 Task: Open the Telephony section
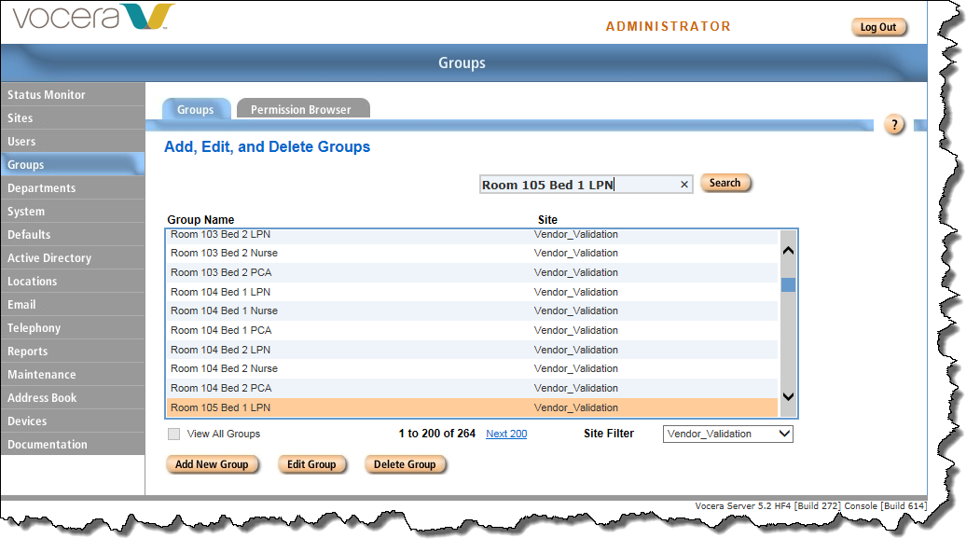coord(73,328)
